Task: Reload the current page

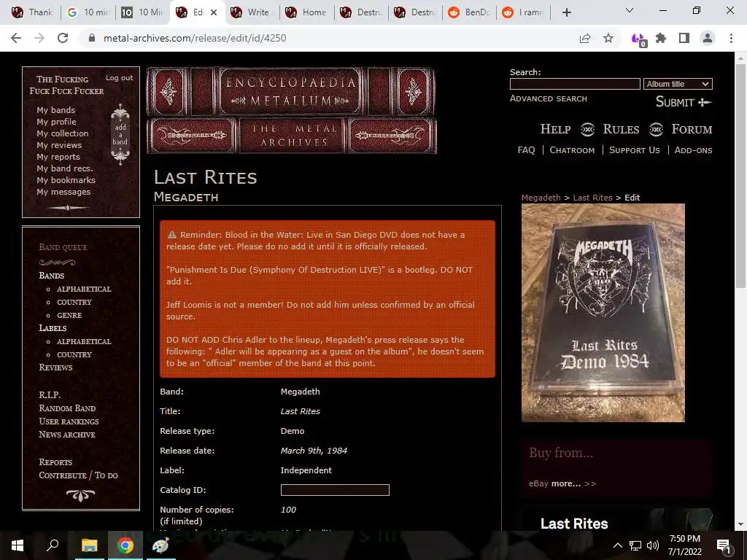Action: pyautogui.click(x=63, y=38)
